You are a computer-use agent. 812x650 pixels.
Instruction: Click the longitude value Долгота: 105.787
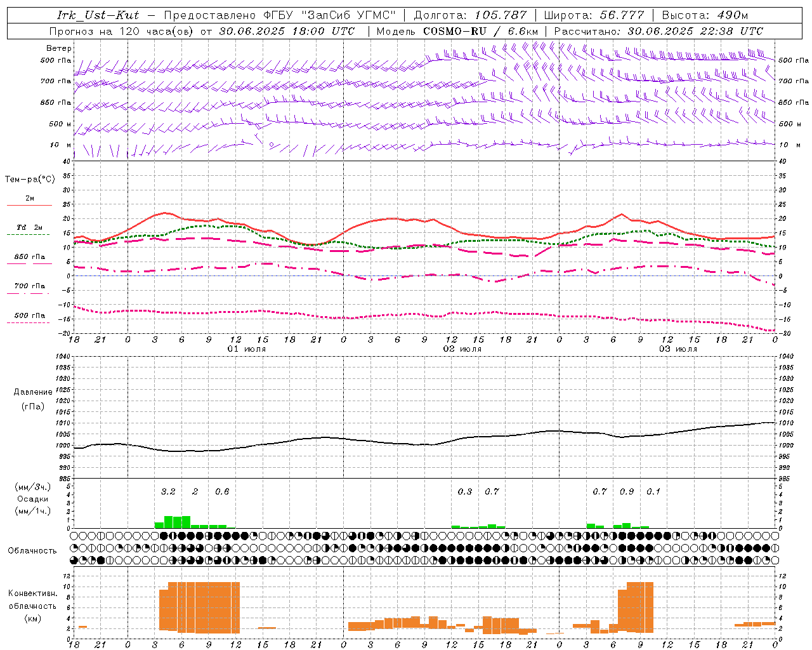[x=470, y=15]
